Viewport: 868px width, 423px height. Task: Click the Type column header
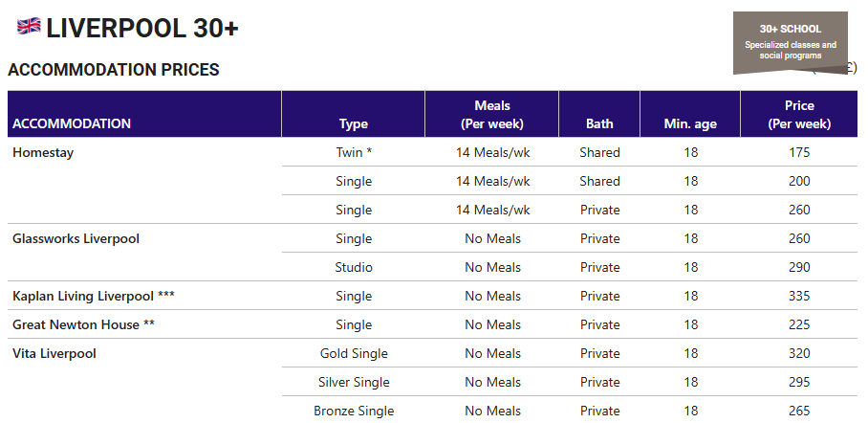pos(353,123)
